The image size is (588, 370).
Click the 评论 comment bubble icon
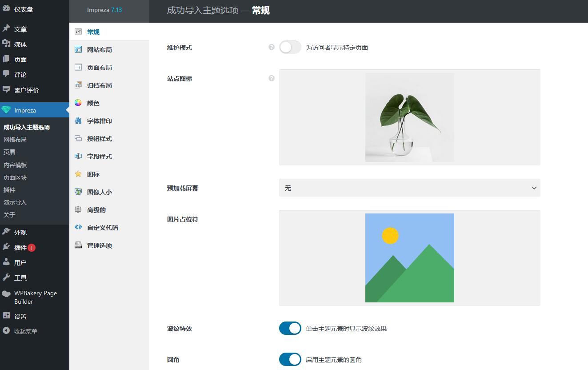tap(6, 74)
